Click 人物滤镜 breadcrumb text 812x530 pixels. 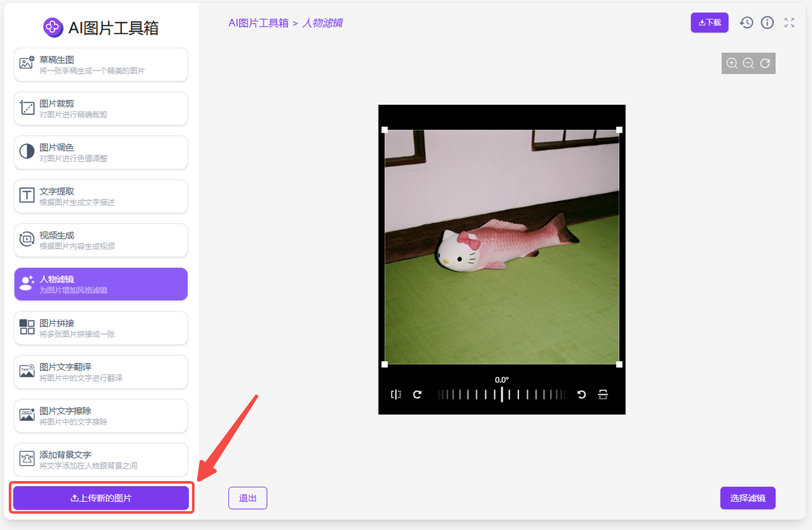[x=322, y=23]
